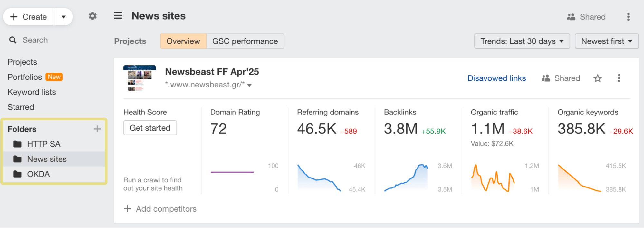This screenshot has width=644, height=228.
Task: Select the Overview tab
Action: [x=183, y=41]
